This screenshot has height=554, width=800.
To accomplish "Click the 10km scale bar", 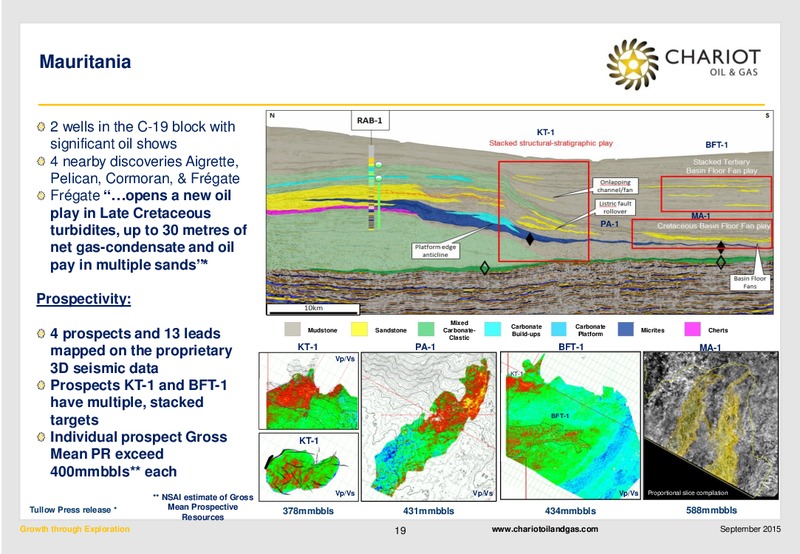I will pos(313,309).
